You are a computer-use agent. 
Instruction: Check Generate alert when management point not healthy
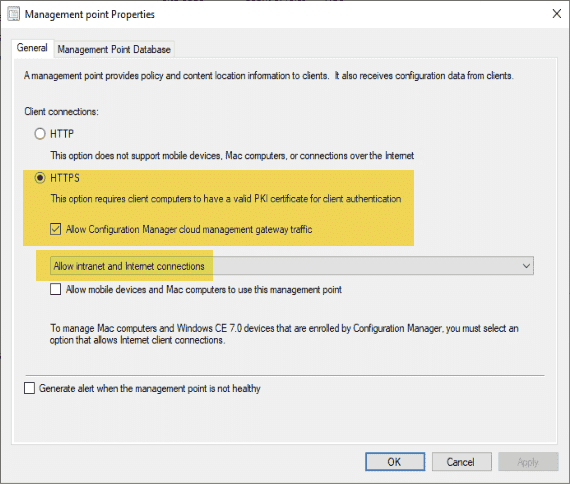(29, 388)
